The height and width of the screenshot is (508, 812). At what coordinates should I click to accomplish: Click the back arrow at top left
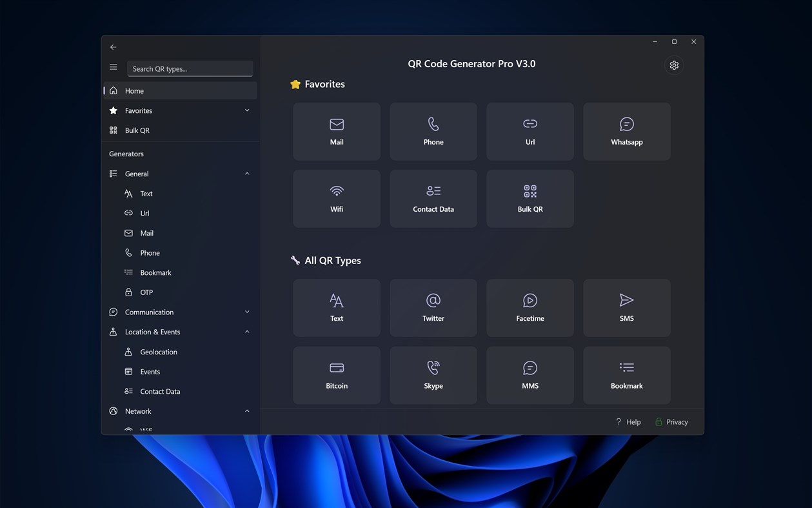[113, 46]
